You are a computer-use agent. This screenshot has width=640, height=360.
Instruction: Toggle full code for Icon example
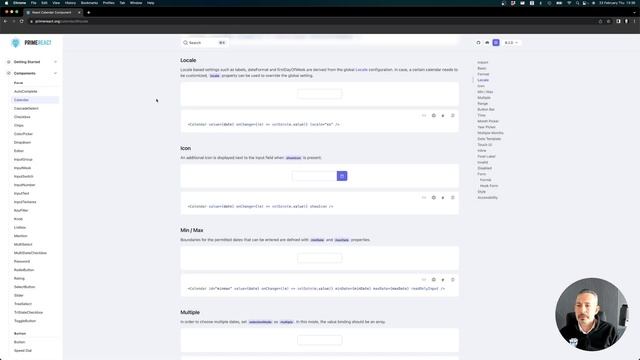point(424,198)
